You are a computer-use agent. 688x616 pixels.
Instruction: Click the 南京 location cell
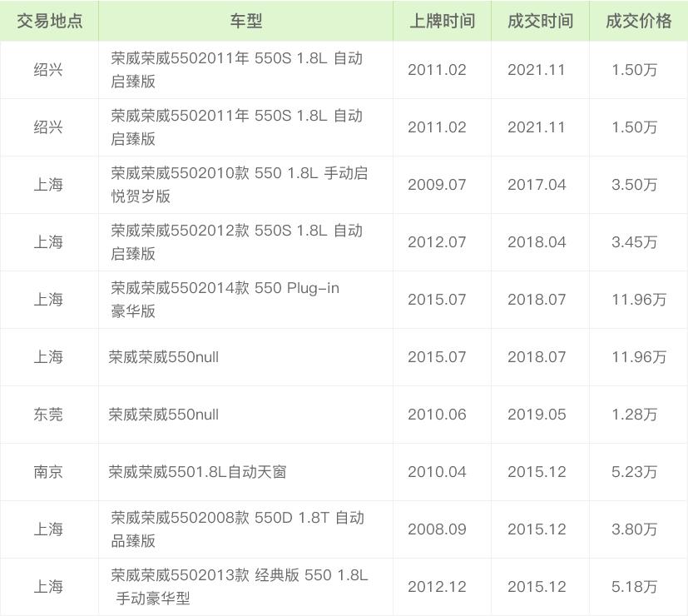(x=48, y=473)
